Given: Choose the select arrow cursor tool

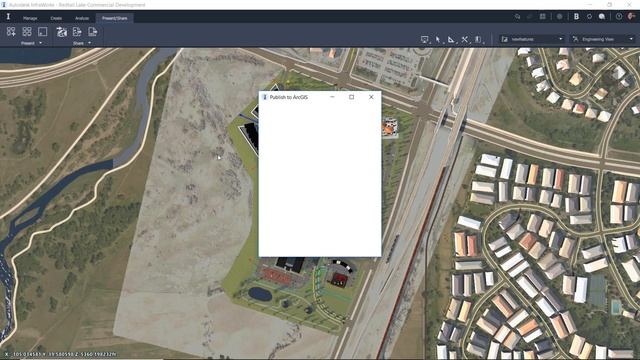Looking at the screenshot, I should [438, 40].
